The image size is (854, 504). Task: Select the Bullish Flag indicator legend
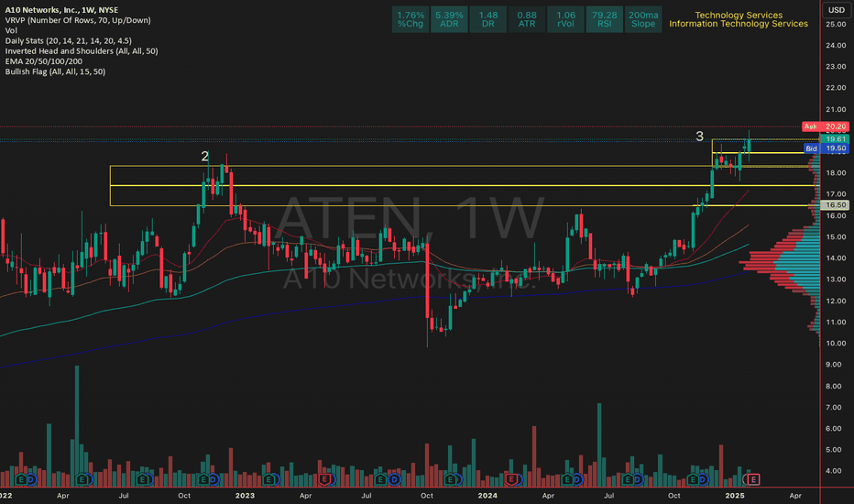tap(55, 71)
